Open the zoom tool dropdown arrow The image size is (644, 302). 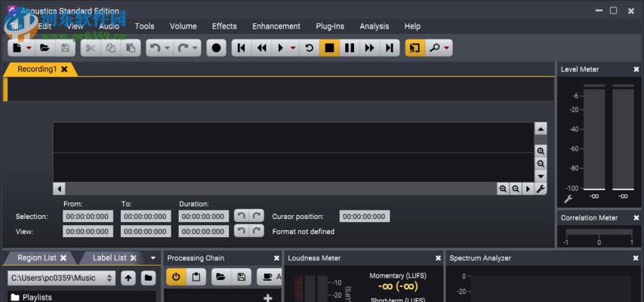coord(446,48)
